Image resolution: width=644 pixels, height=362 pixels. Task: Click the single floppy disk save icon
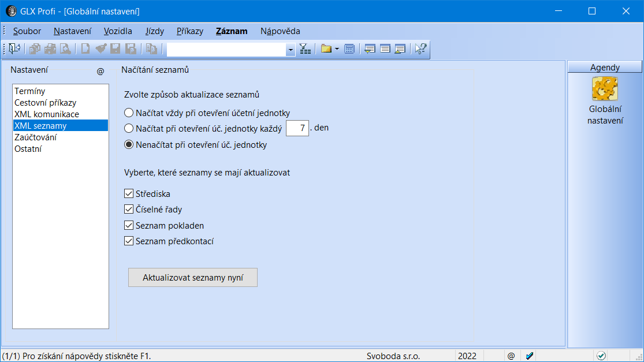[116, 49]
